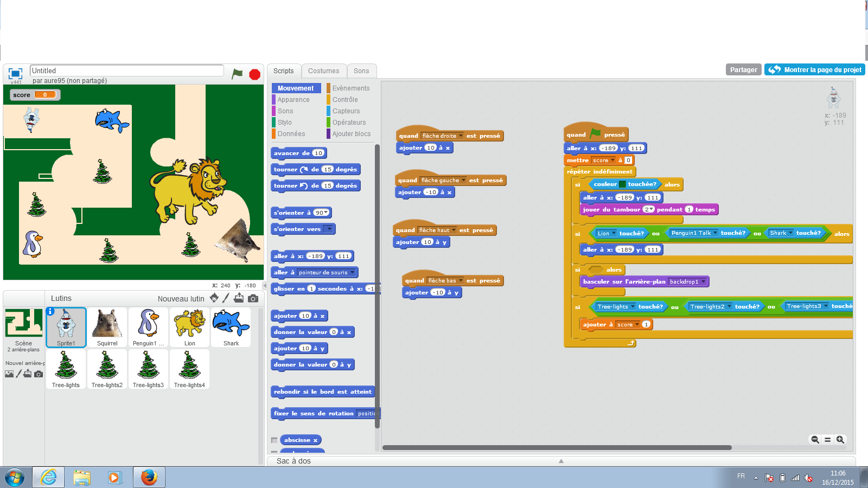Select the Lion sprite thumbnail
Screen dimensions: 868x488
tap(189, 327)
